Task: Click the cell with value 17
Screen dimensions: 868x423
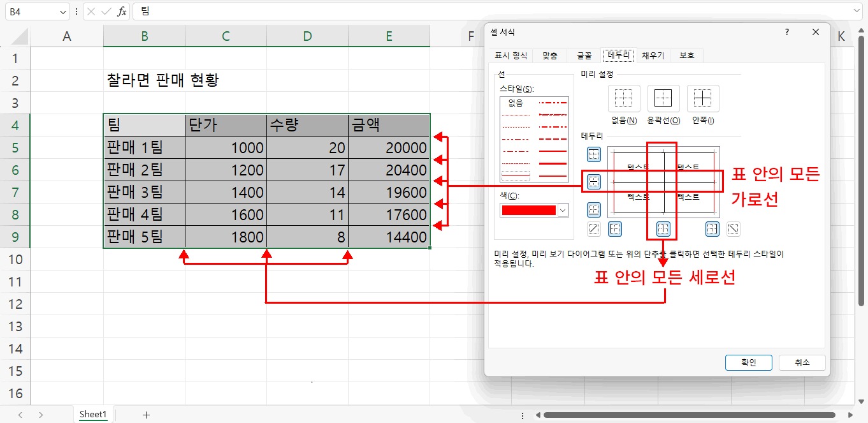Action: 308,170
